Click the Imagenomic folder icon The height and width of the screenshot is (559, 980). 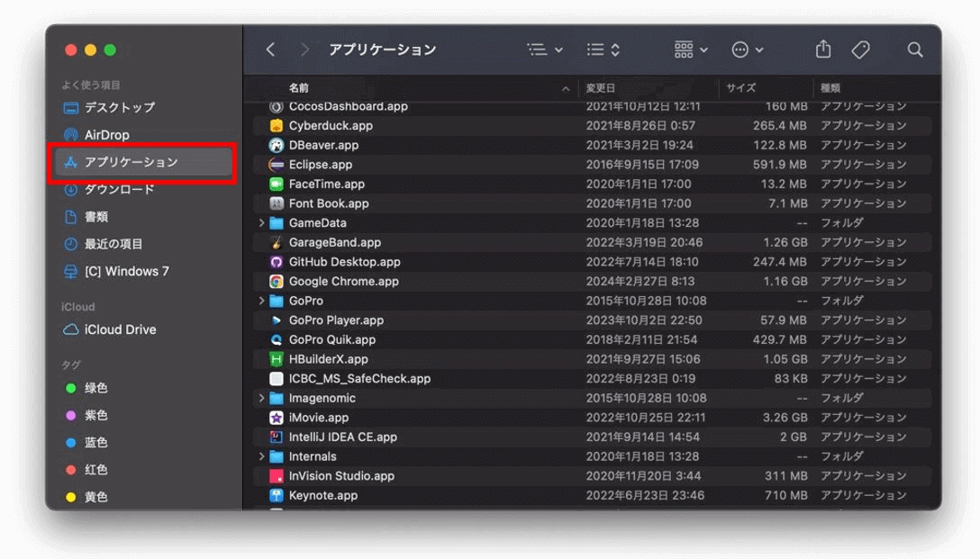click(277, 399)
